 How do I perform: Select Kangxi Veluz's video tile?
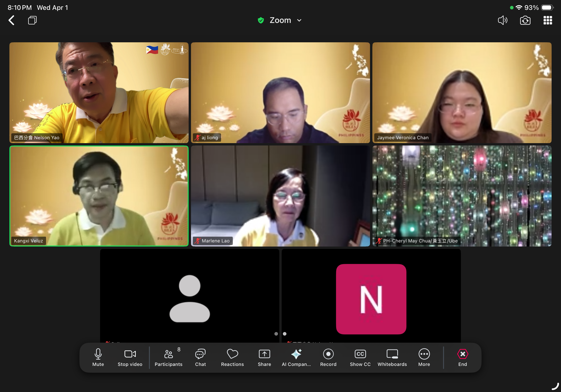click(99, 196)
